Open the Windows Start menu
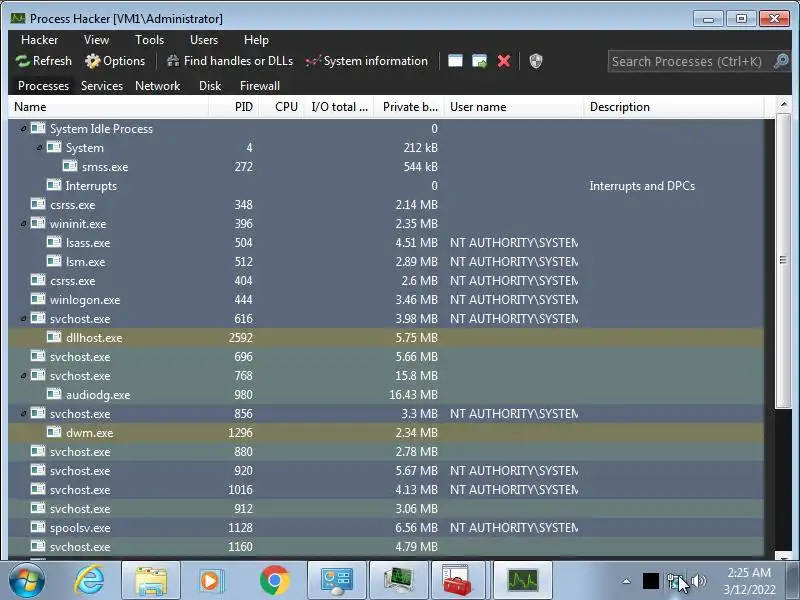This screenshot has height=600, width=800. coord(26,581)
